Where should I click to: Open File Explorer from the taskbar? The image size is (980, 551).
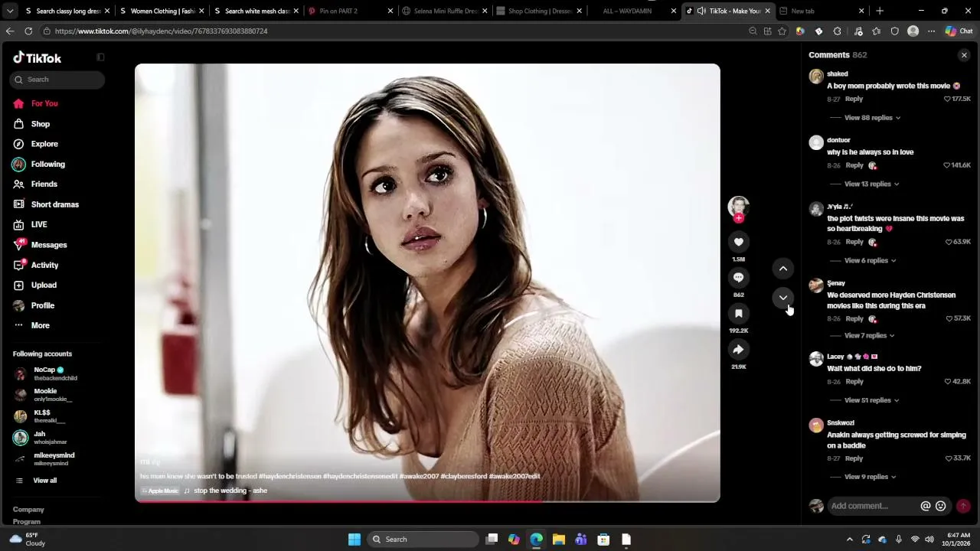[x=559, y=540]
